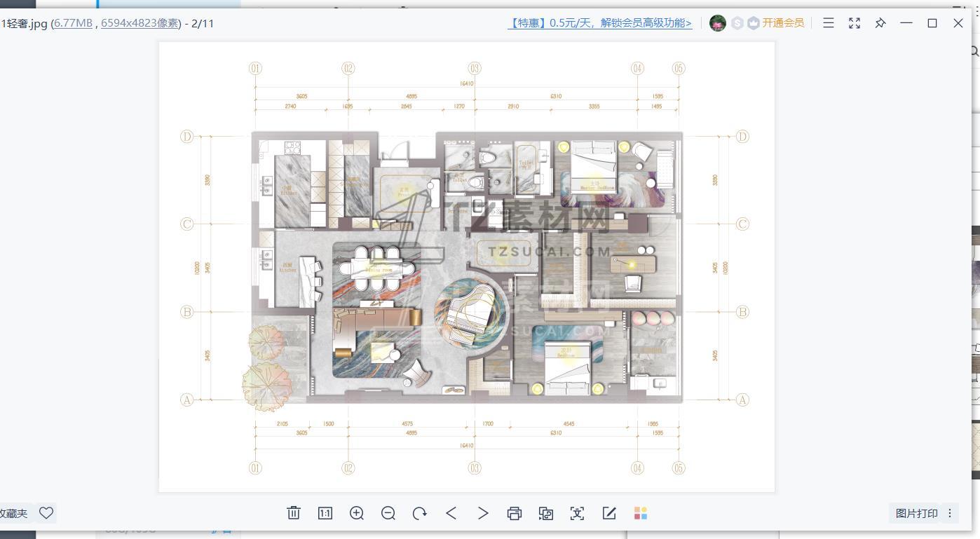This screenshot has height=539, width=980.
Task: Open the three-dot menu beside 图片打印
Action: (x=950, y=513)
